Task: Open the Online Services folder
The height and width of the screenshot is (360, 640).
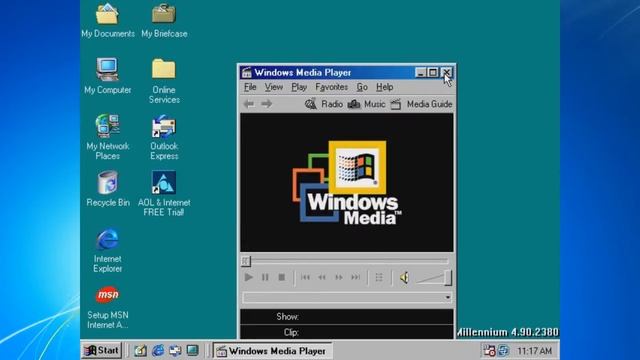Action: coord(164,81)
